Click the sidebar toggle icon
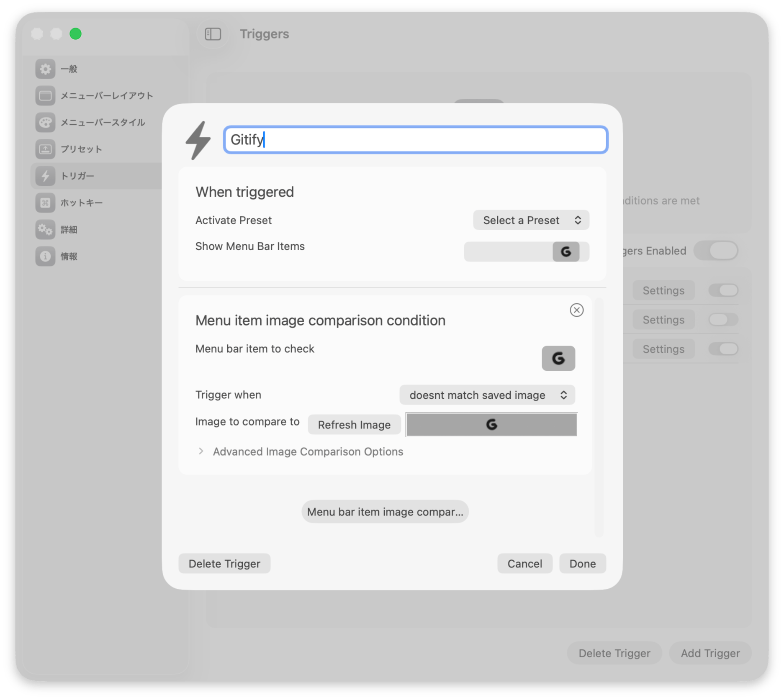Image resolution: width=784 pixels, height=700 pixels. coord(213,34)
